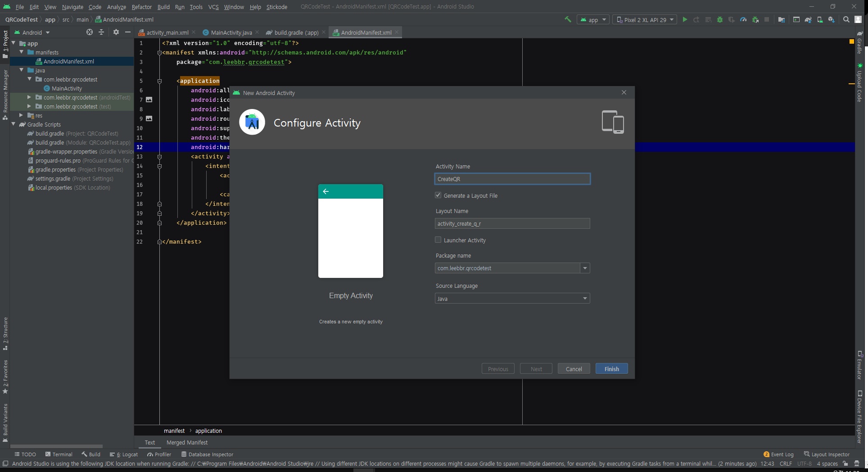Click the Search Everywhere magnifier icon
Image resolution: width=868 pixels, height=472 pixels.
[x=846, y=19]
